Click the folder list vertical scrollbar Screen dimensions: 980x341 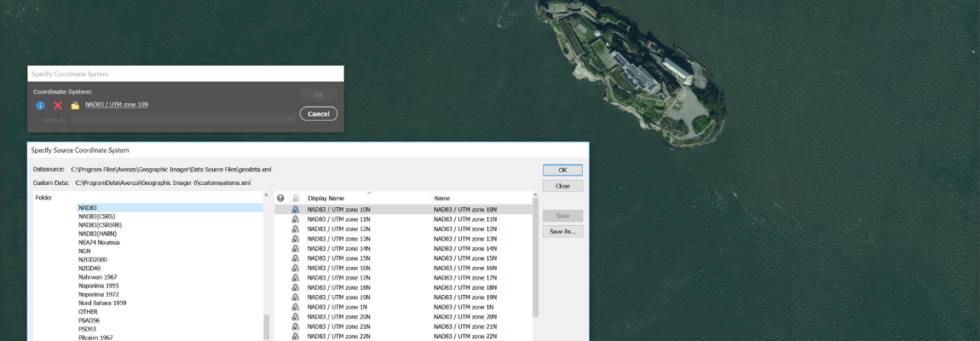[267, 327]
